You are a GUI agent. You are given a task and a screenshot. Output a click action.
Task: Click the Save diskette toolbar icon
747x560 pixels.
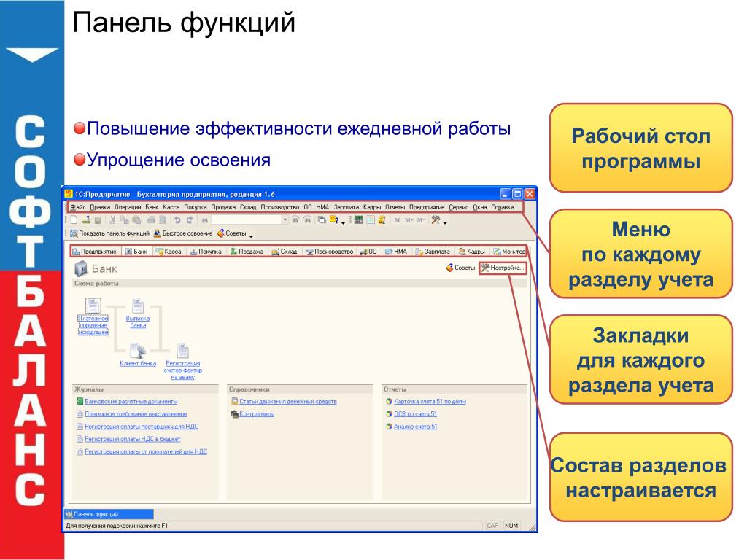(98, 220)
